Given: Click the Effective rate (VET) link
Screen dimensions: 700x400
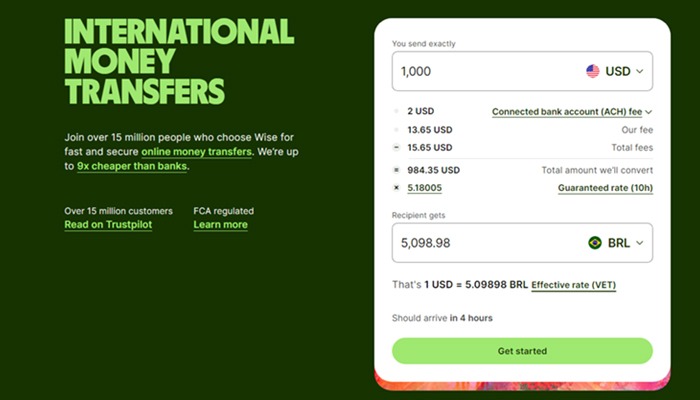Looking at the screenshot, I should [x=574, y=285].
